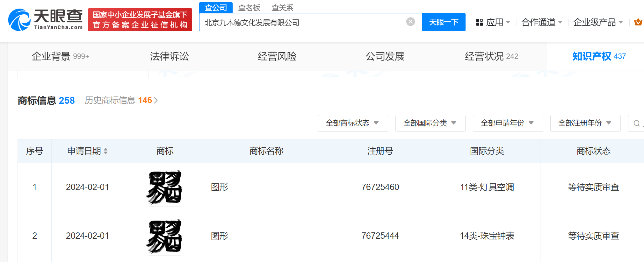The width and height of the screenshot is (644, 262).
Task: Expand the 企业级产品 dropdown
Action: [620, 22]
